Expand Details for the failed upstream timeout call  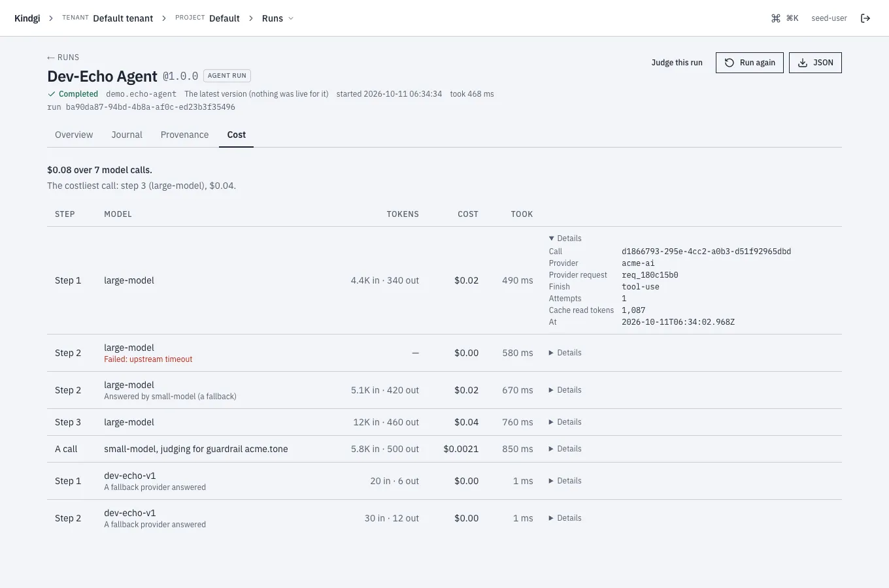(x=565, y=353)
